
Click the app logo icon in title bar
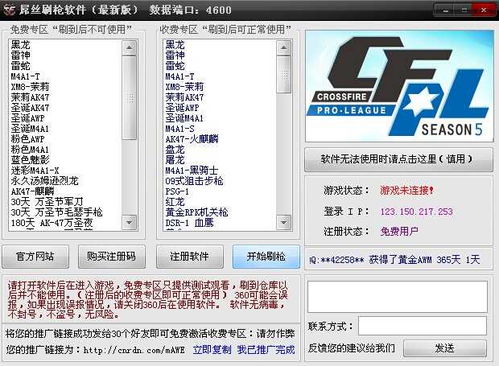point(9,10)
